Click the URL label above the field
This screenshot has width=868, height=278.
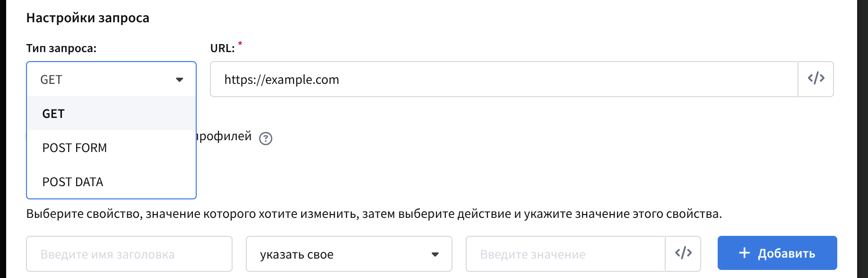(x=222, y=48)
